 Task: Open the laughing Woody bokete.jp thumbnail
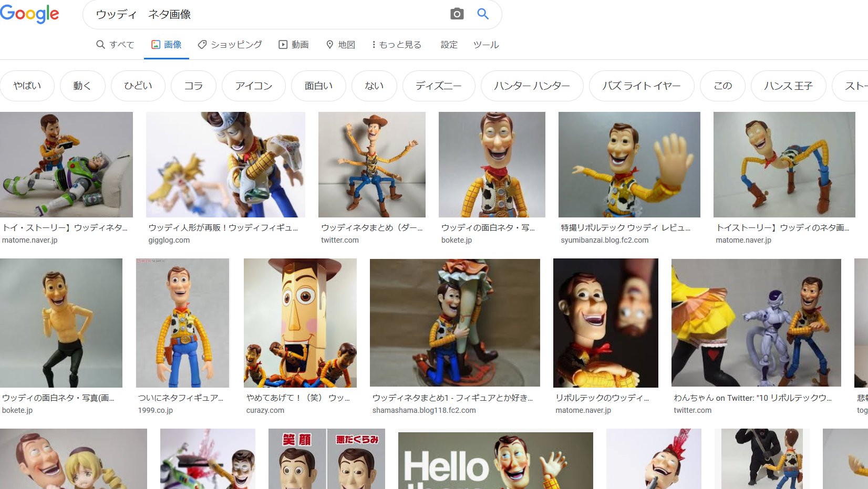[x=492, y=164]
